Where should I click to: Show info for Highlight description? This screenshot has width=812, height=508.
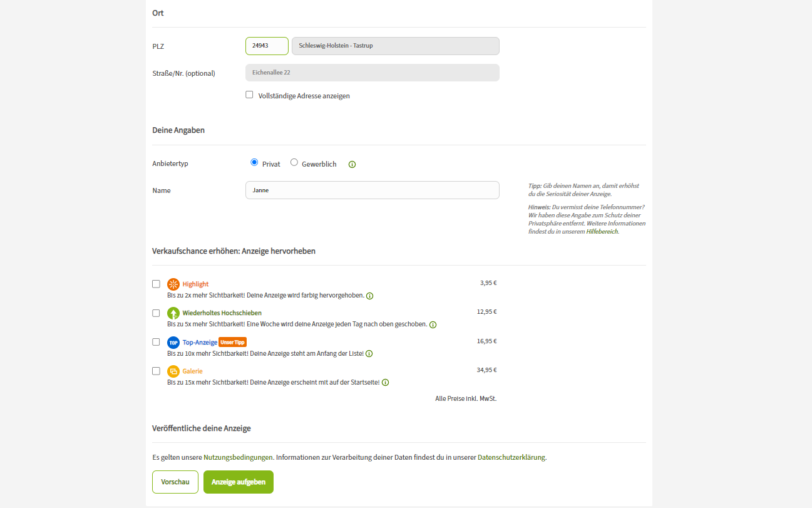369,296
